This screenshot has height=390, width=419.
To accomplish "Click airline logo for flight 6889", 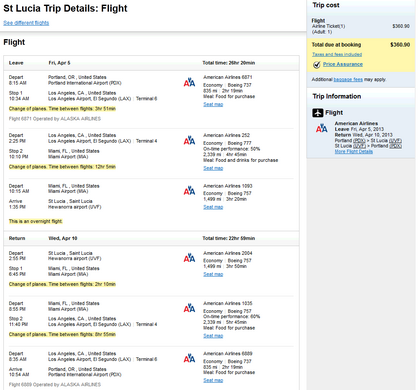I will tap(189, 358).
